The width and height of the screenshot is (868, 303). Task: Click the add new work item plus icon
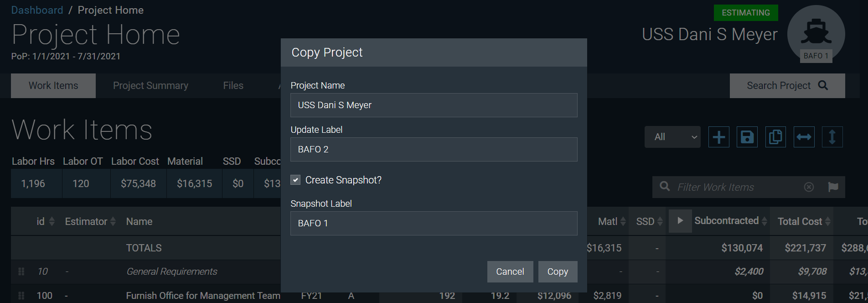click(x=718, y=137)
